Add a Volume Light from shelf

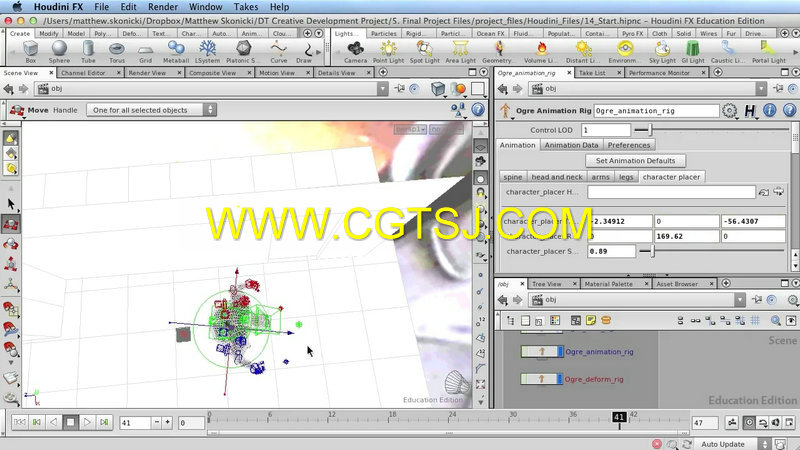point(540,52)
